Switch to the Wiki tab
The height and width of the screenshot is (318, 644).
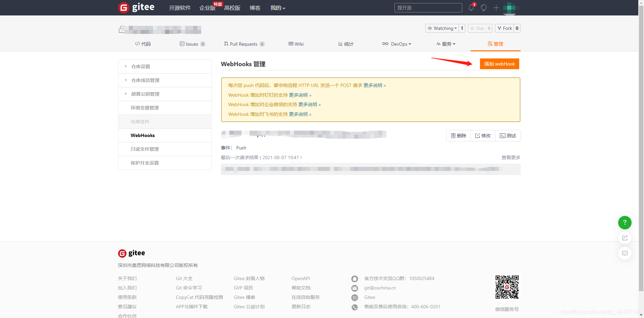pos(296,44)
